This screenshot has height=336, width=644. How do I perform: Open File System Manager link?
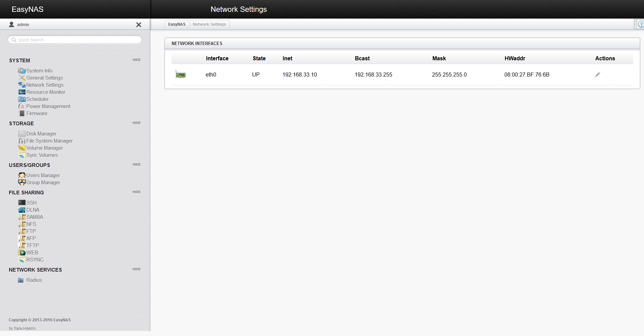coord(50,141)
